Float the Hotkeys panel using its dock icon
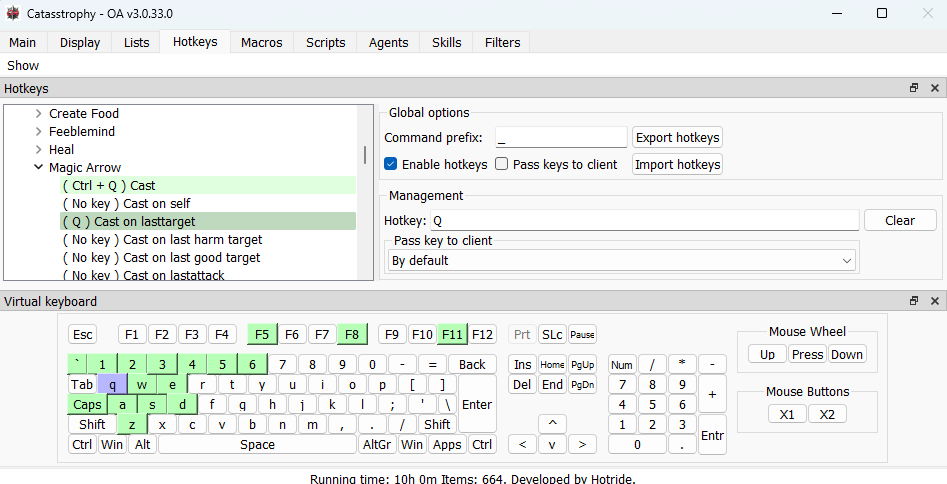The height and width of the screenshot is (484, 947). [914, 89]
